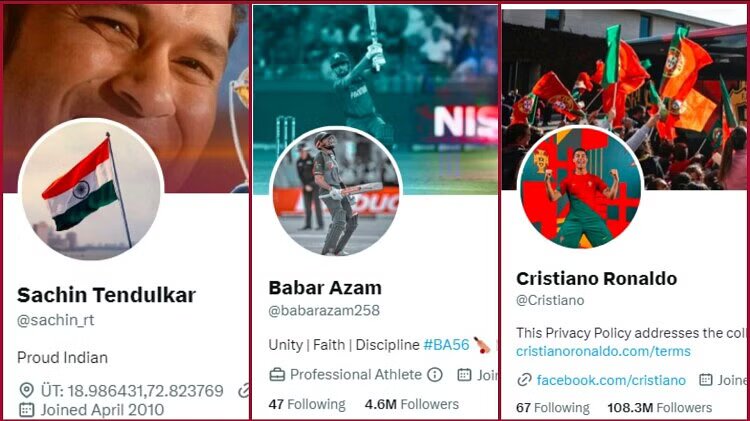The image size is (750, 421).
Task: Click the briefcase icon next to Professional Athlete
Action: pyautogui.click(x=277, y=375)
